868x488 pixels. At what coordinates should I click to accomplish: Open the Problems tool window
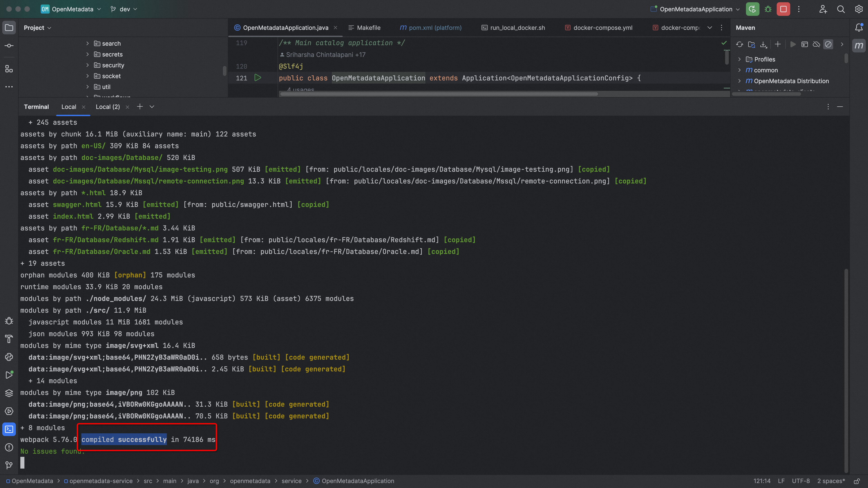(x=9, y=447)
